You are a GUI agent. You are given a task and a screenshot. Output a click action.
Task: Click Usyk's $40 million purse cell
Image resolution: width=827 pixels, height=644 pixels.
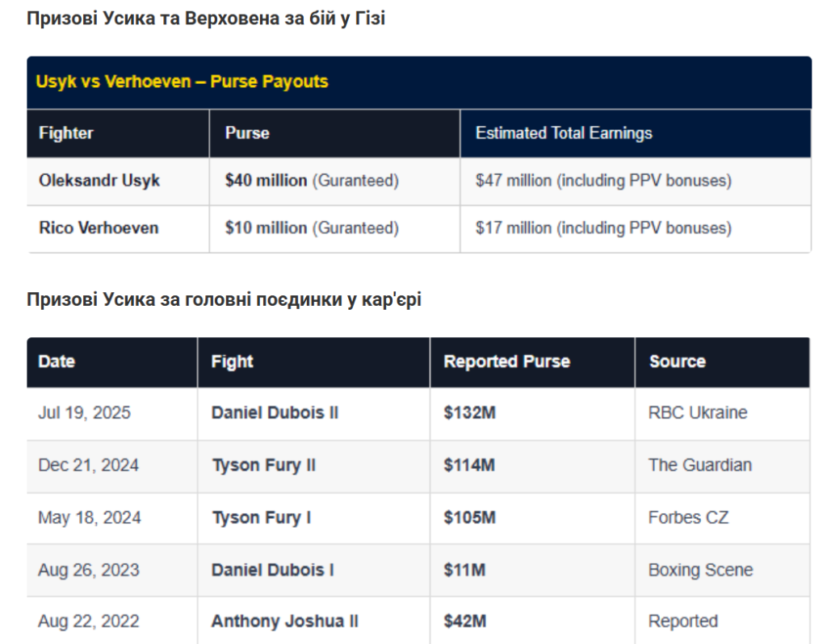click(334, 181)
